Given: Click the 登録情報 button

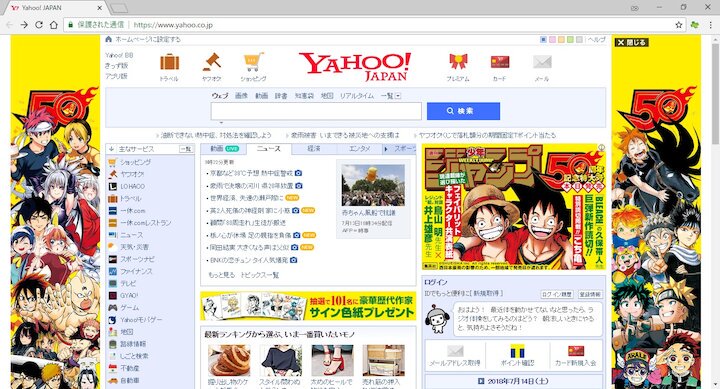Looking at the screenshot, I should click(590, 294).
